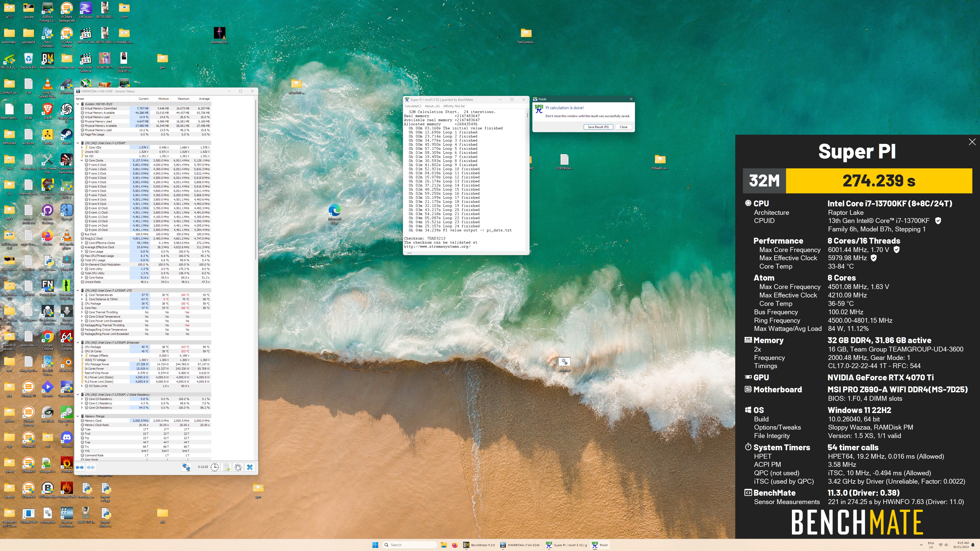Open the Windows Start button
This screenshot has width=980, height=551.
pyautogui.click(x=375, y=545)
